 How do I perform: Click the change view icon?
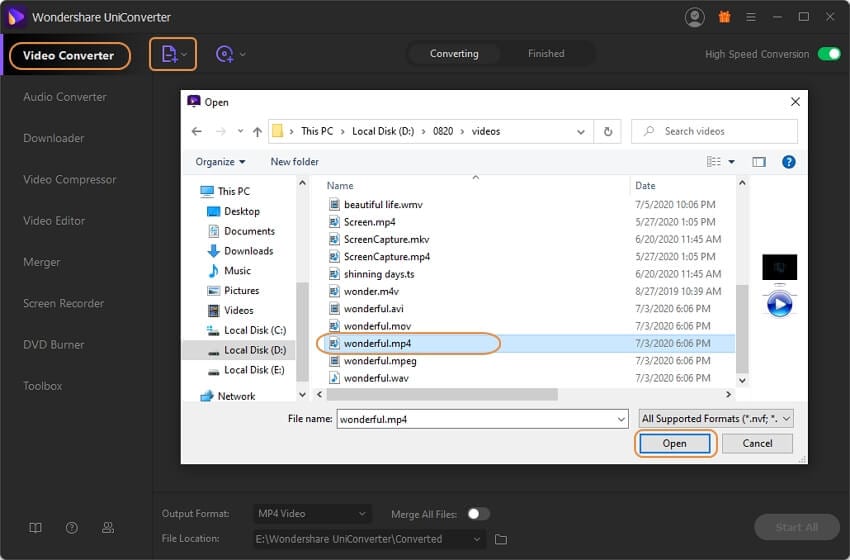[x=713, y=162]
